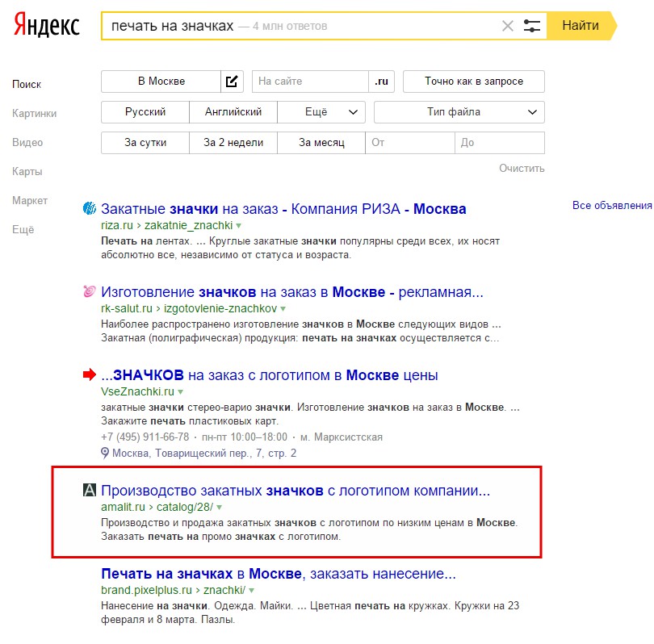Image resolution: width=654 pixels, height=644 pixels.
Task: Toggle the advanced search filters icon
Action: 532,26
